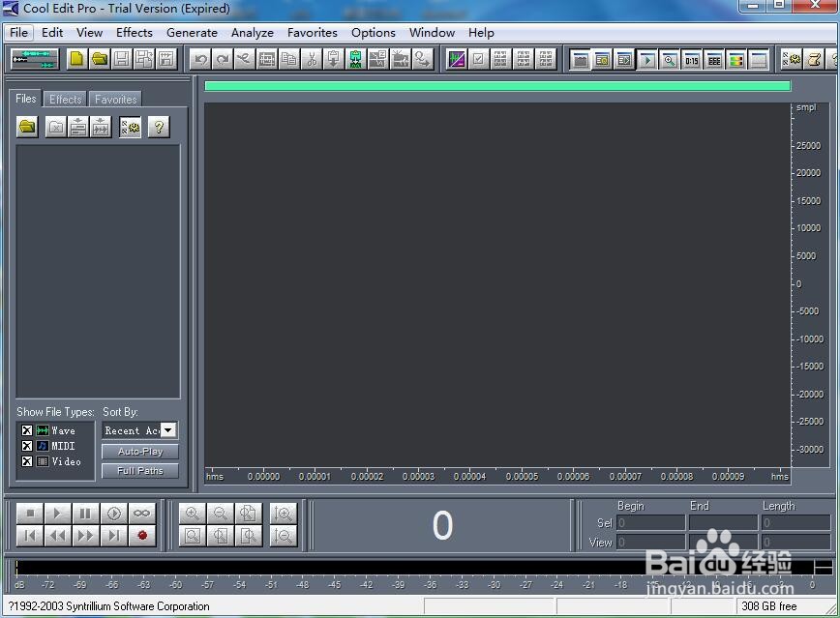This screenshot has height=618, width=840.
Task: Click the purple spectral view toolbar icon
Action: pos(457,59)
